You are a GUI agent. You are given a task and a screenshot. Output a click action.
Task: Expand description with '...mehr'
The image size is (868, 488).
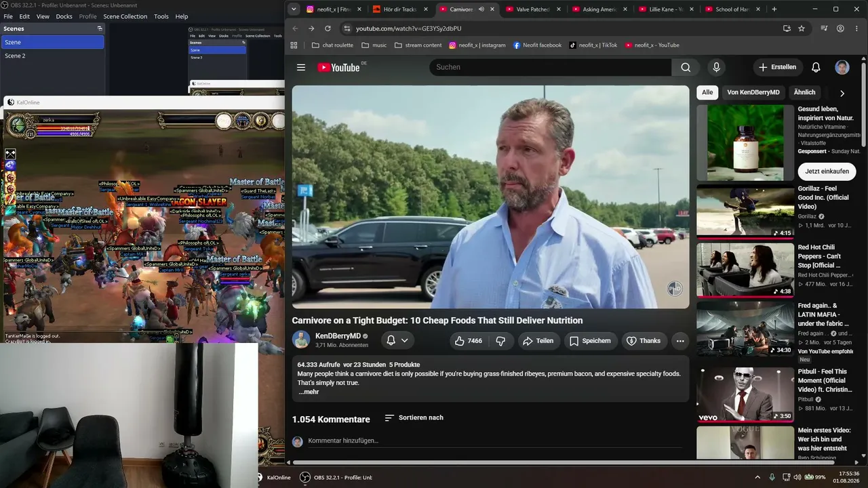pyautogui.click(x=309, y=392)
